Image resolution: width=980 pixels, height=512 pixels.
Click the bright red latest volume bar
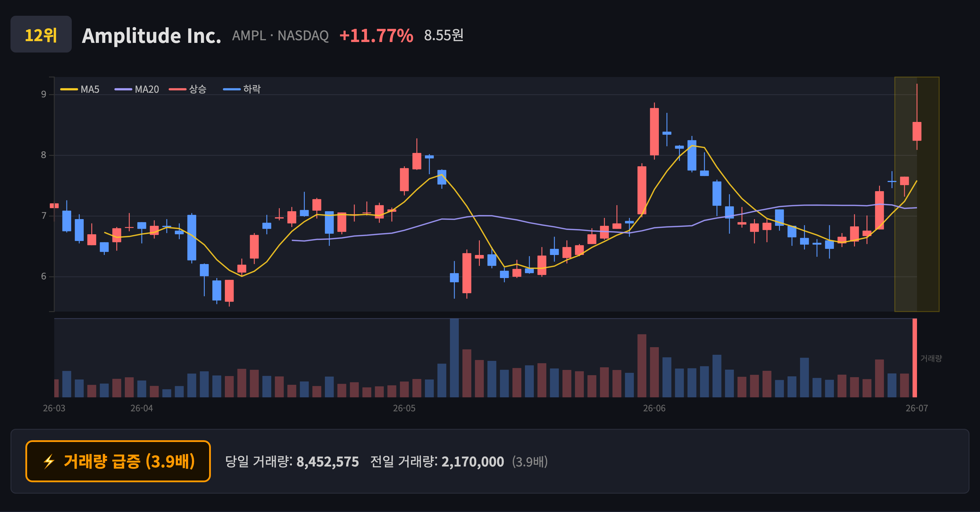coord(915,358)
